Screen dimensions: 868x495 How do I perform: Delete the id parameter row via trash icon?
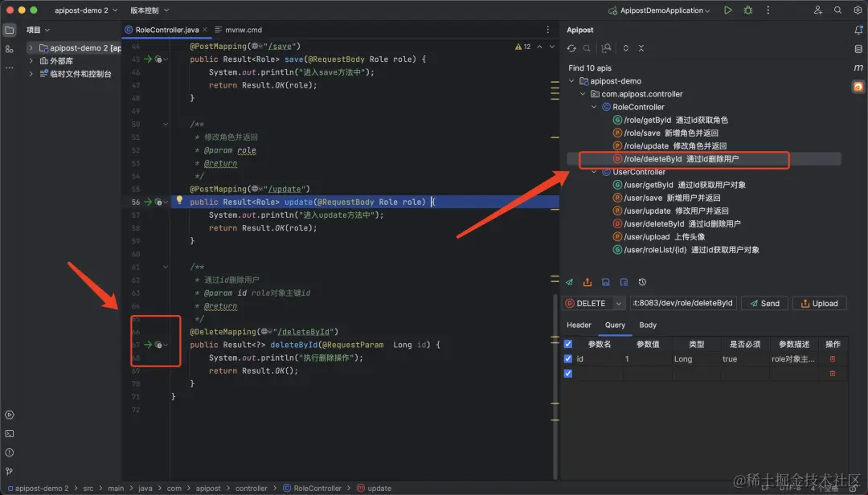(832, 358)
